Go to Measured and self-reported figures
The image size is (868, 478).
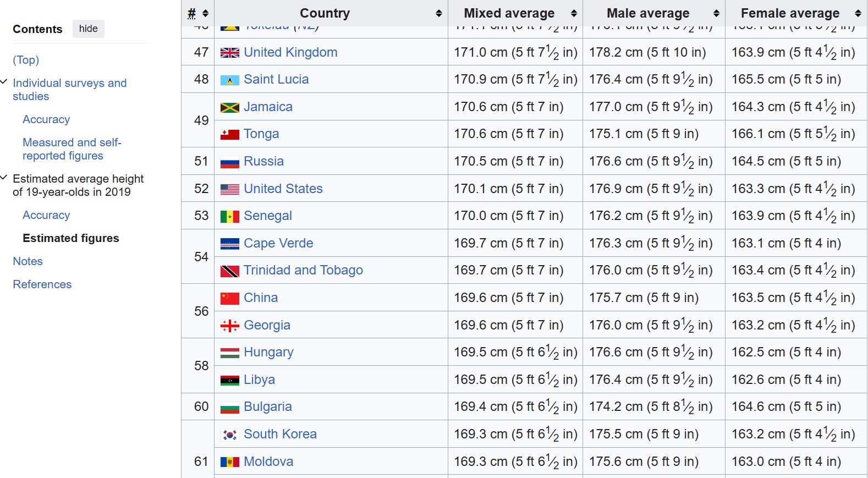[x=72, y=149]
